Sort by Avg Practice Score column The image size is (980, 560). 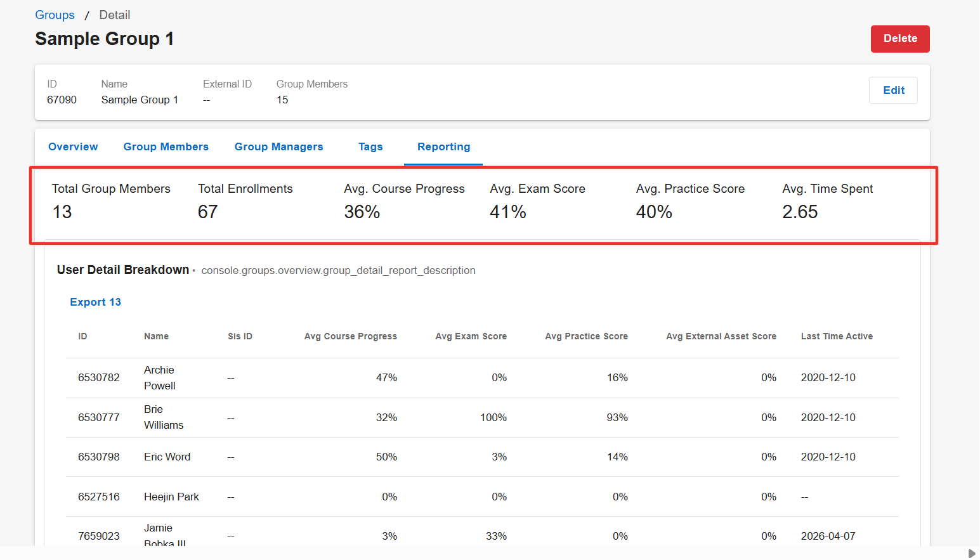pos(587,336)
